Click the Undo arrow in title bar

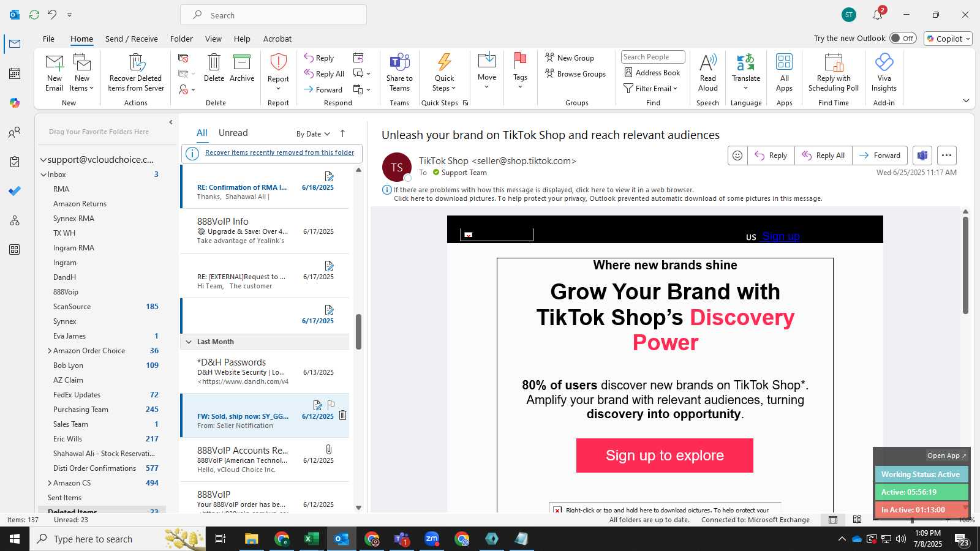[x=52, y=14]
